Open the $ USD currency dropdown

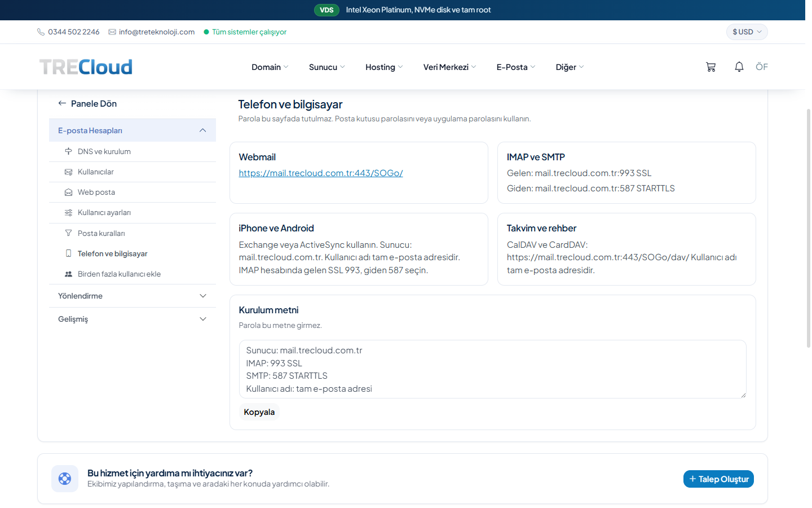tap(747, 32)
